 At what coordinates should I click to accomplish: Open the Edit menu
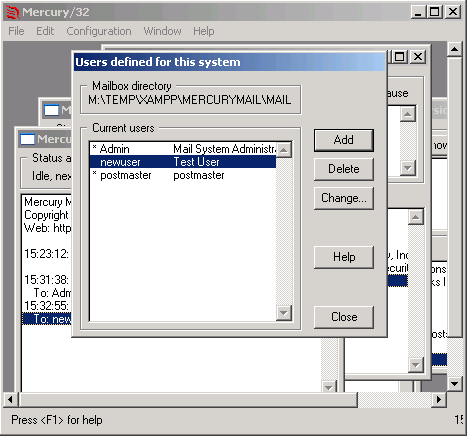tap(45, 31)
